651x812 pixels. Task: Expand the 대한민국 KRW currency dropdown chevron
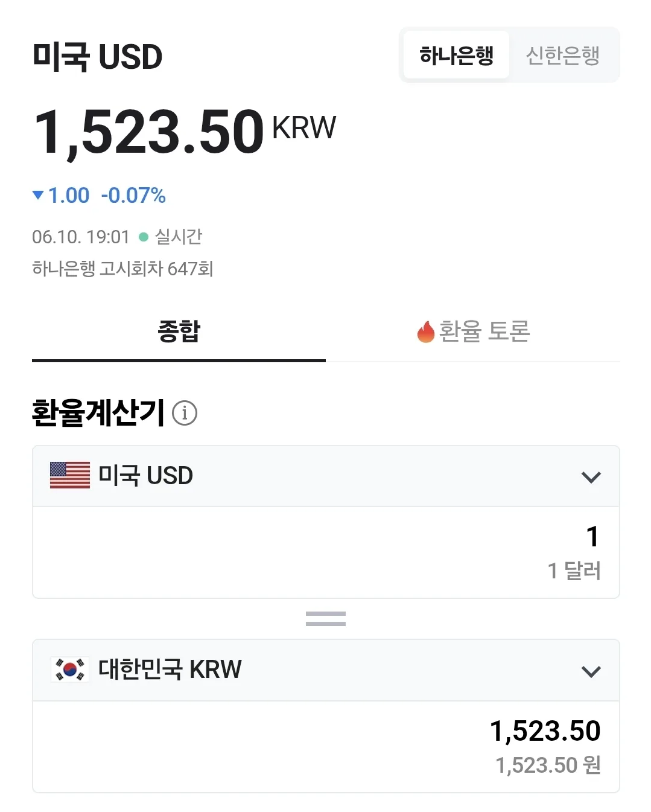point(591,671)
